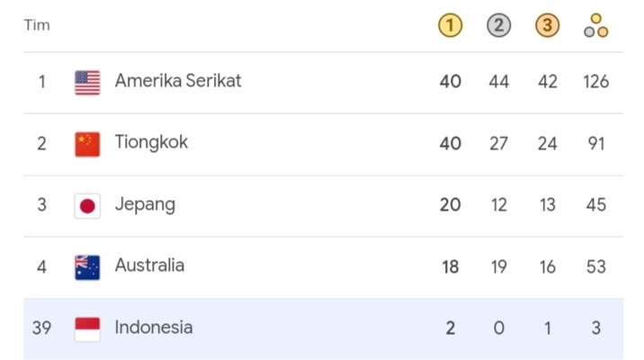Open the Tiongkok team link
Viewport: 644px width, 360px height.
(151, 142)
